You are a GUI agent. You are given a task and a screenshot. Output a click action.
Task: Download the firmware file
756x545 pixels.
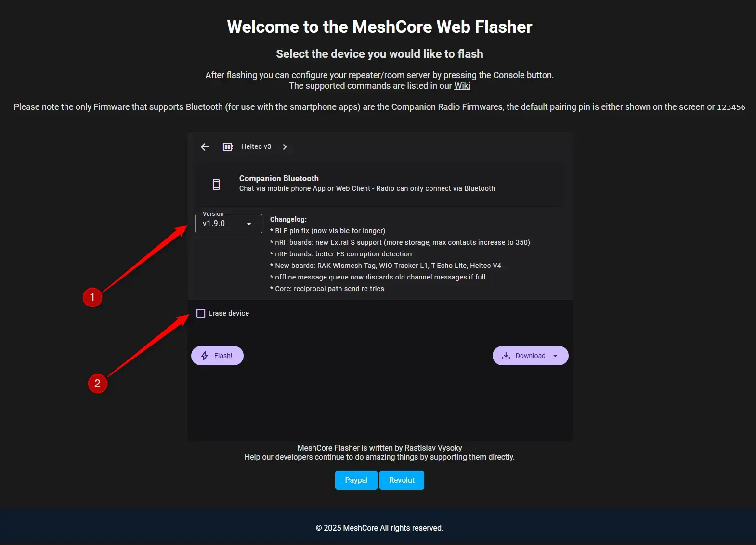coord(531,356)
